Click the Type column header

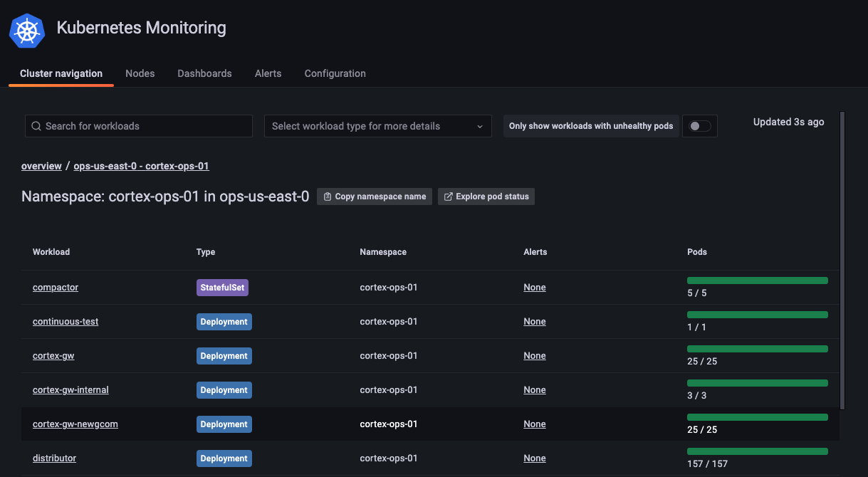pyautogui.click(x=206, y=252)
